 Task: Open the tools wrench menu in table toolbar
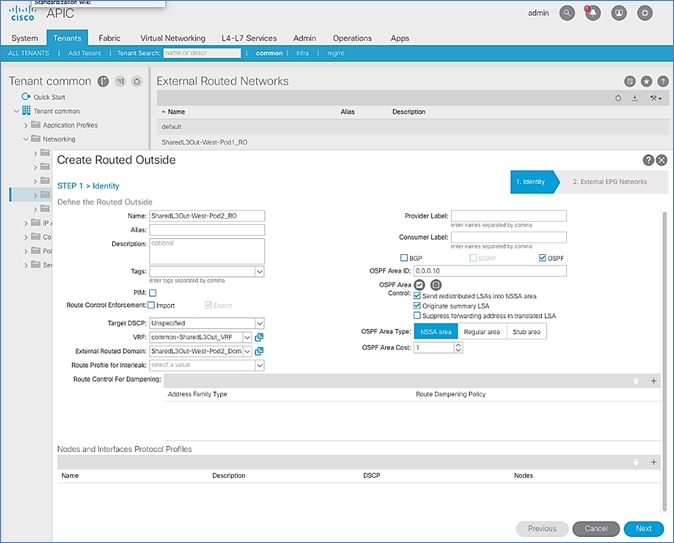tap(656, 98)
